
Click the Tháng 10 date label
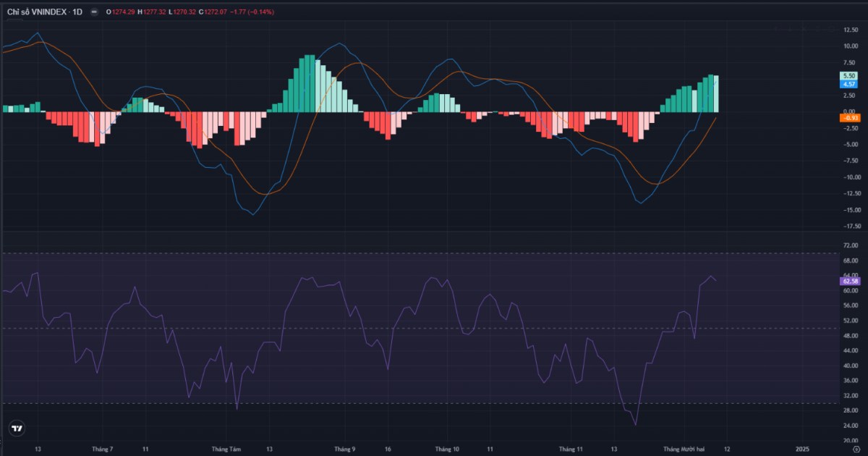(446, 449)
